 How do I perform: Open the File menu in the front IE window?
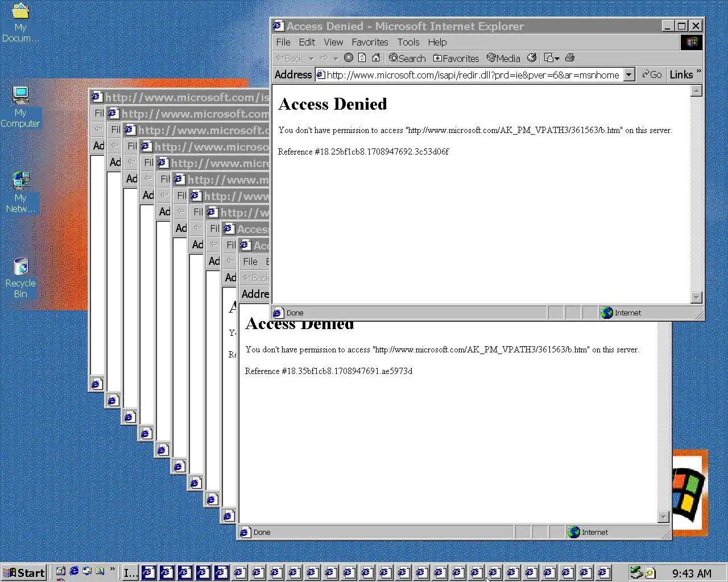[283, 42]
